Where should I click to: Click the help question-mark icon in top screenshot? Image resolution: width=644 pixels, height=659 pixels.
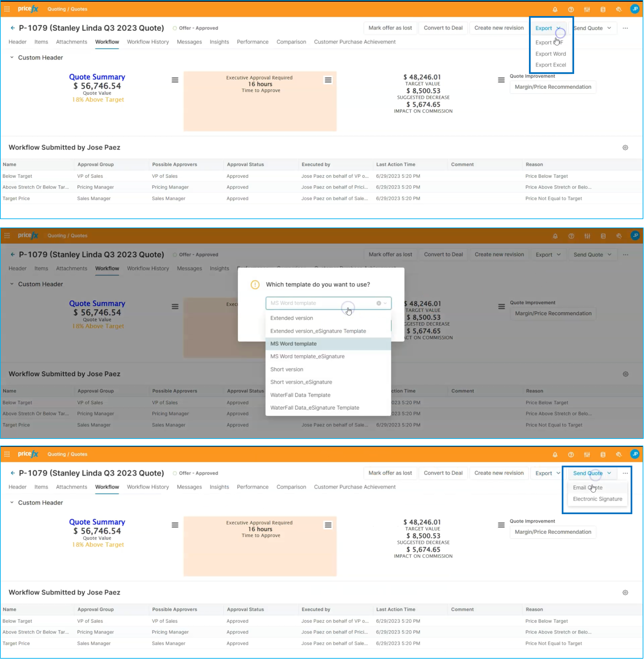[571, 9]
